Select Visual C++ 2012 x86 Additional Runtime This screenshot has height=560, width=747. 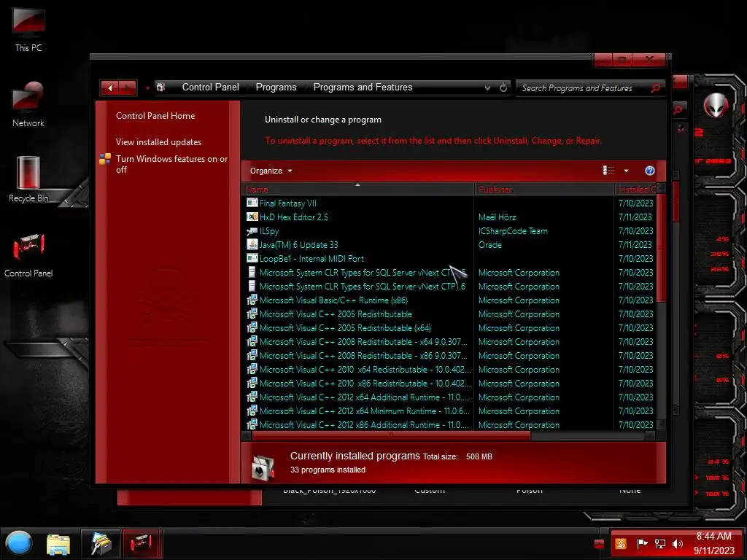pyautogui.click(x=357, y=424)
